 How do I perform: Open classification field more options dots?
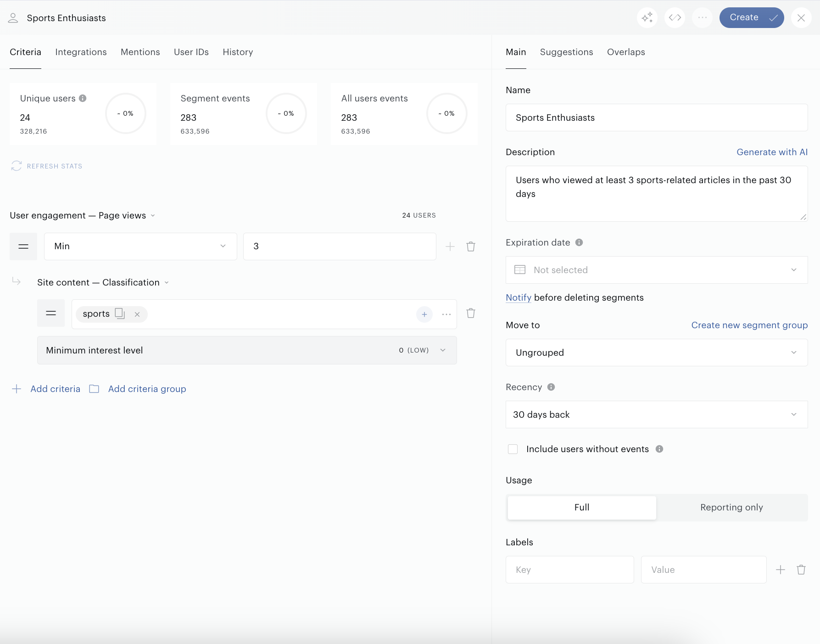point(446,314)
